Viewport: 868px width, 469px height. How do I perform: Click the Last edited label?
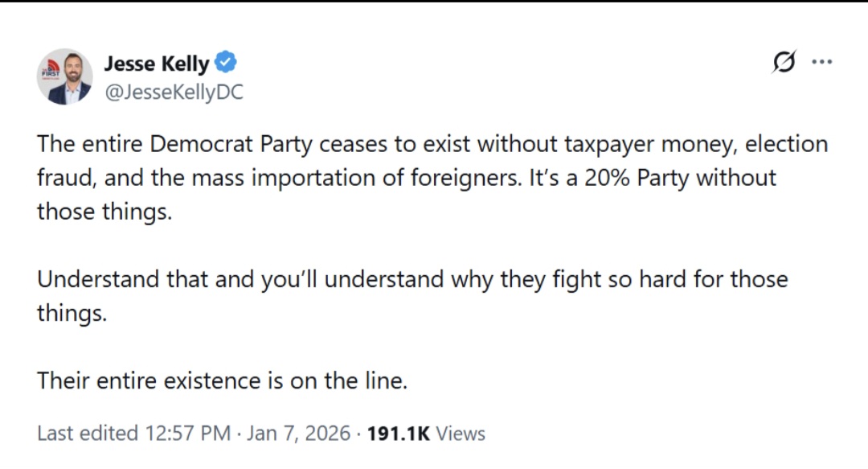[88, 434]
